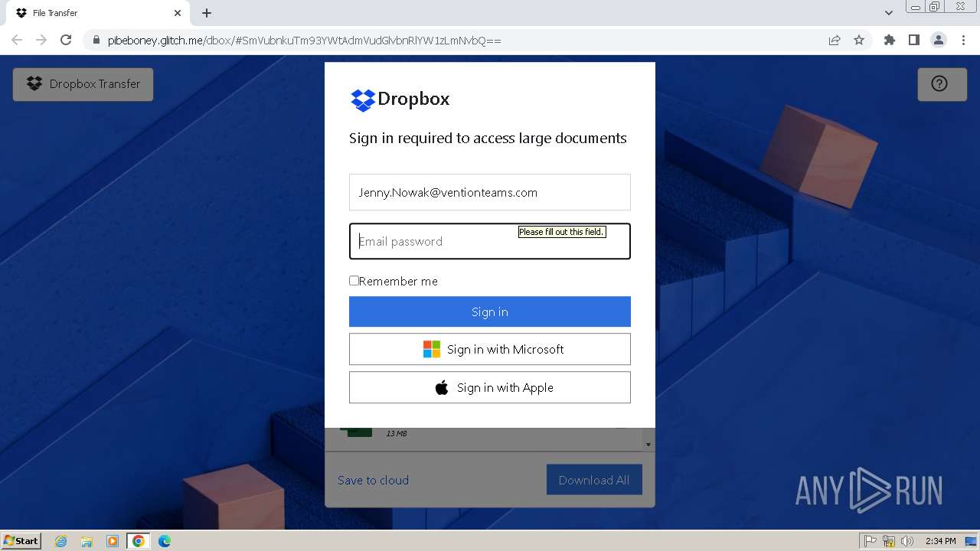Open the Chrome profile avatar
The width and height of the screenshot is (980, 551).
tap(939, 40)
